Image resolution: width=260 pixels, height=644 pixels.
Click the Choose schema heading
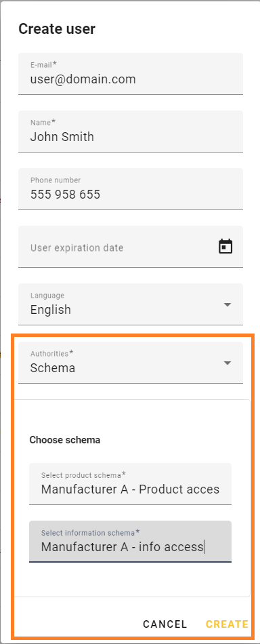65,440
